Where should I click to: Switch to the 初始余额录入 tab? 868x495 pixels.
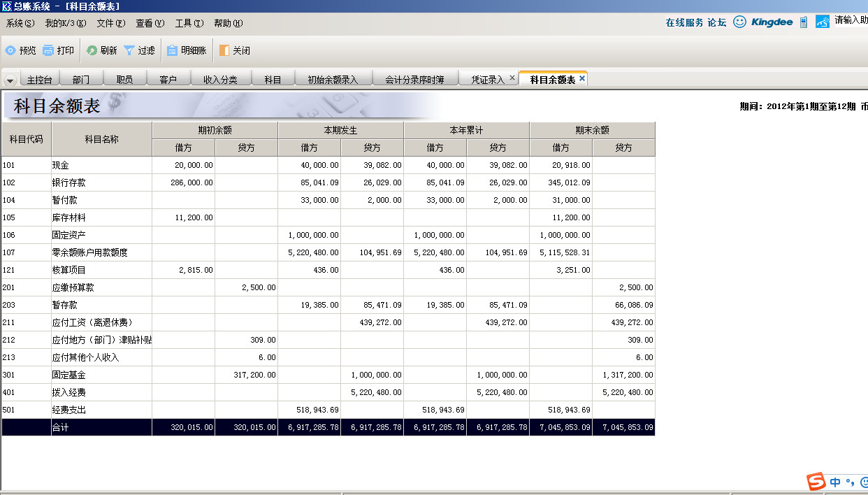pos(332,80)
